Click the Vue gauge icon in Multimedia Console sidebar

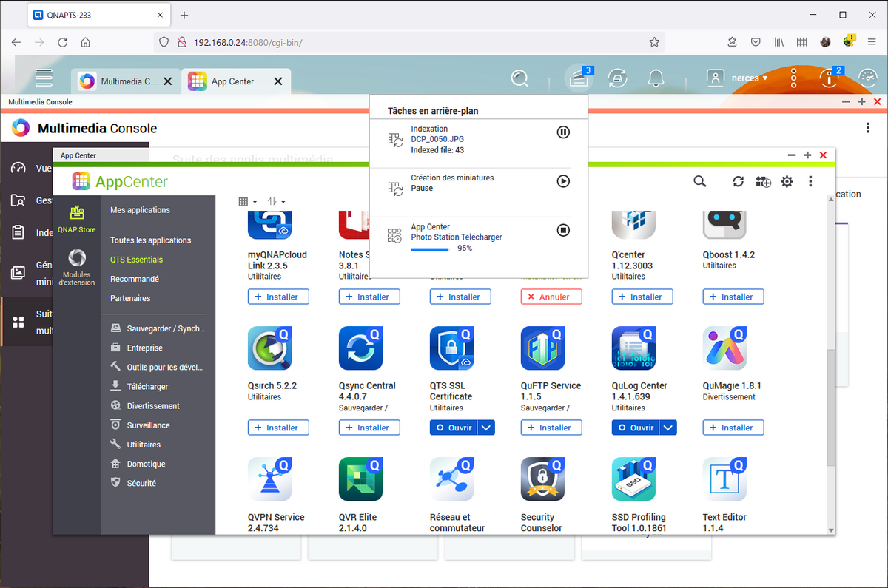18,168
